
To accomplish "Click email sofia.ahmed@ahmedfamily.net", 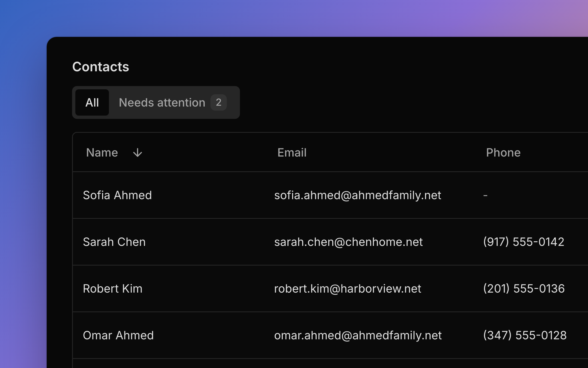I will pos(358,195).
